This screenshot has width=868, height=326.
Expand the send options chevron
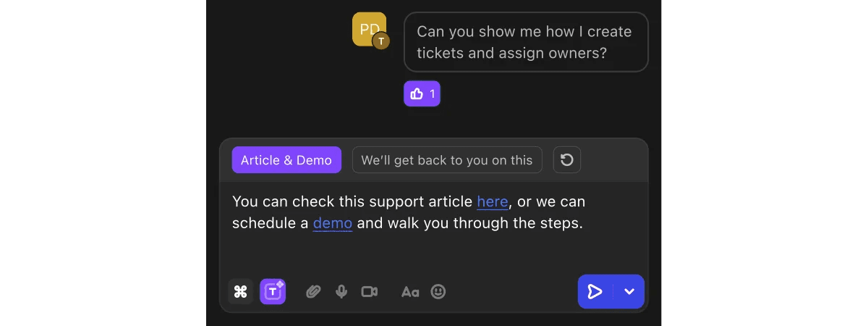(x=629, y=292)
